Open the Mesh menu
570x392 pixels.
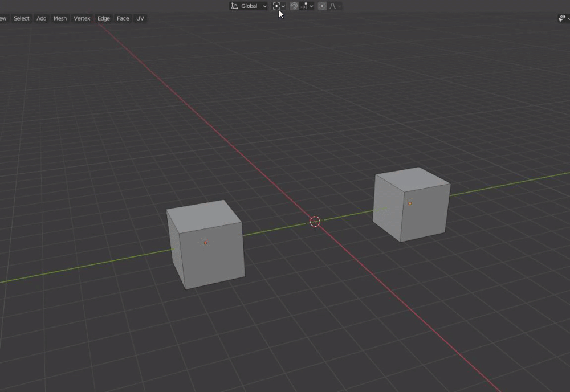pyautogui.click(x=60, y=18)
